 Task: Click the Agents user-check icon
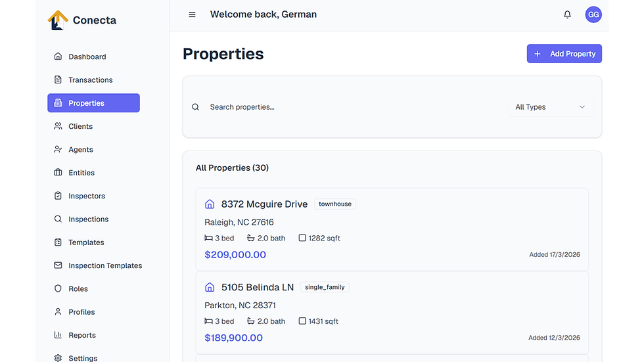tap(58, 149)
